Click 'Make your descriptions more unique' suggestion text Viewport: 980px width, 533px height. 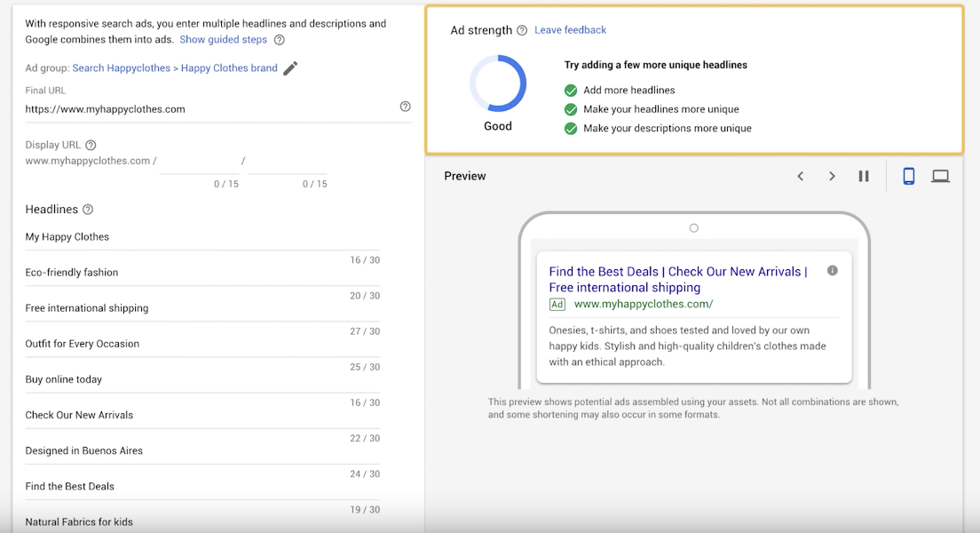click(x=667, y=129)
